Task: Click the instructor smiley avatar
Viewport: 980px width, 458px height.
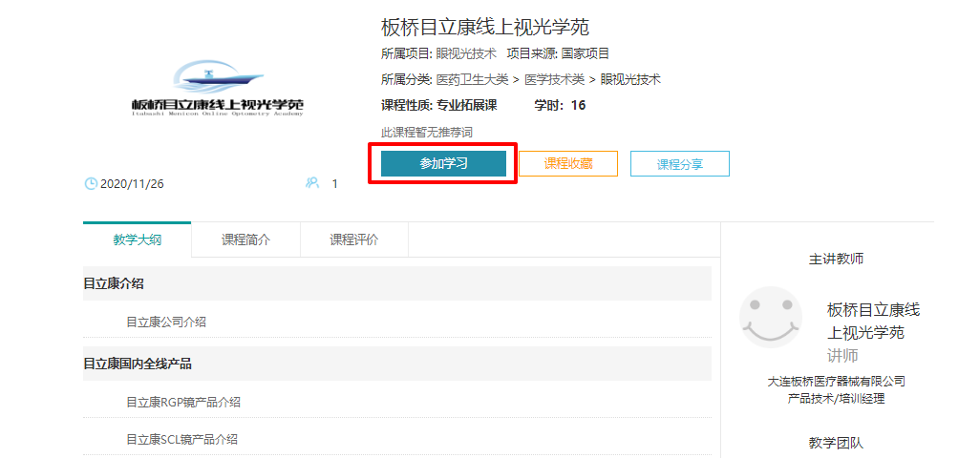Action: (x=771, y=317)
